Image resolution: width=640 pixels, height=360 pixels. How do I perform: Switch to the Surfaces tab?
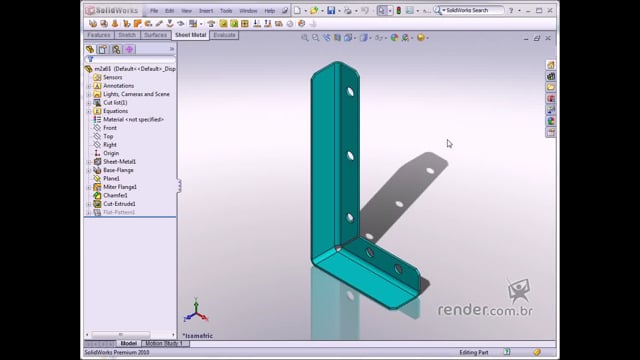tap(156, 35)
